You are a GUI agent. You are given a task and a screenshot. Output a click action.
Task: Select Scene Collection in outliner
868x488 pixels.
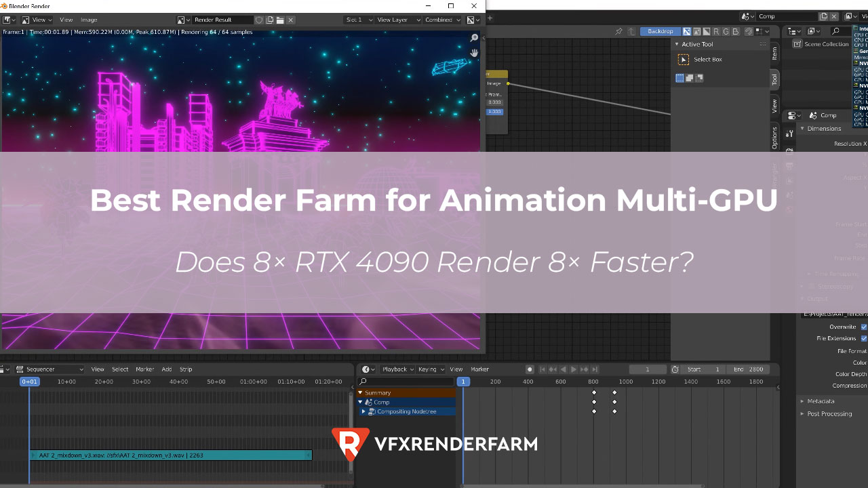826,44
